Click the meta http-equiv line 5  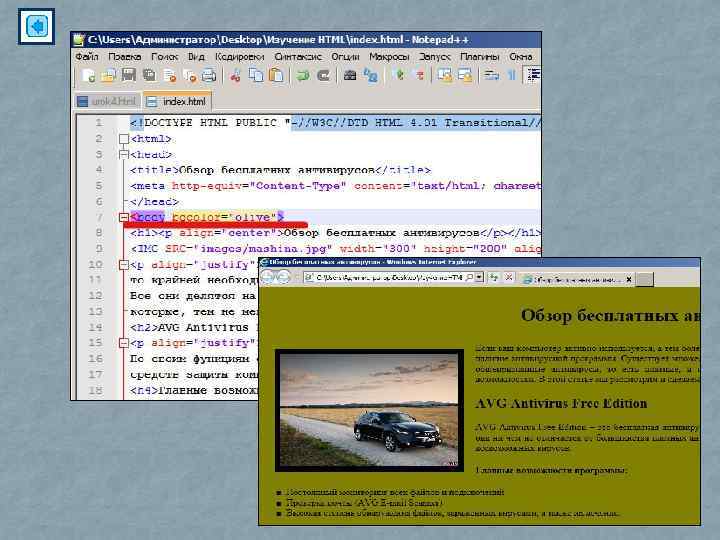click(335, 186)
